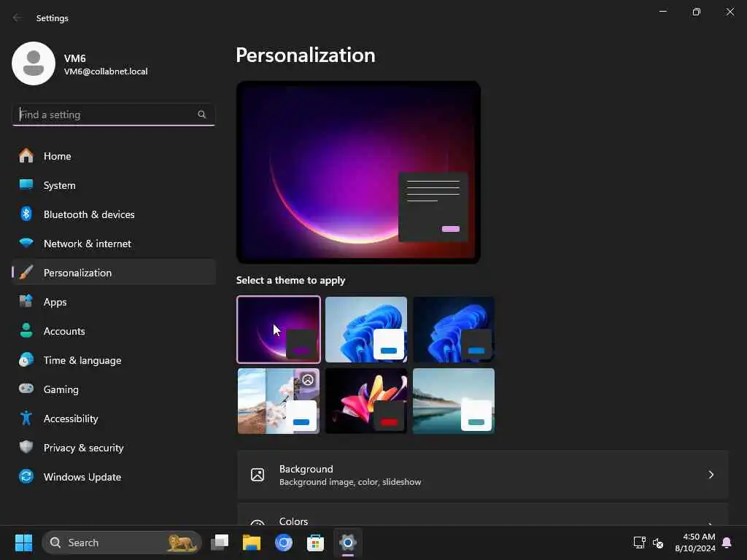The image size is (747, 560).
Task: Open Network & internet settings
Action: point(113,244)
